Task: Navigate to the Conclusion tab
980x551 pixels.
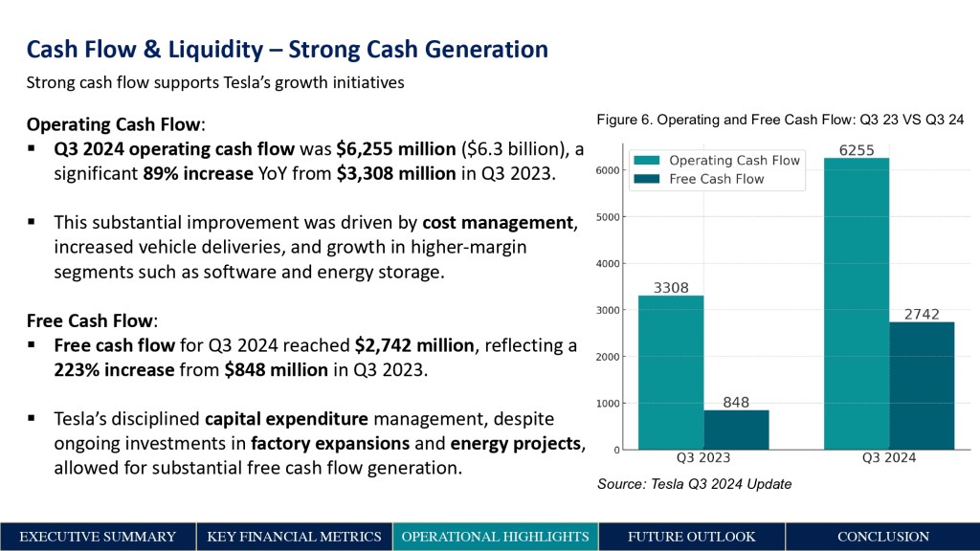Action: (x=882, y=537)
